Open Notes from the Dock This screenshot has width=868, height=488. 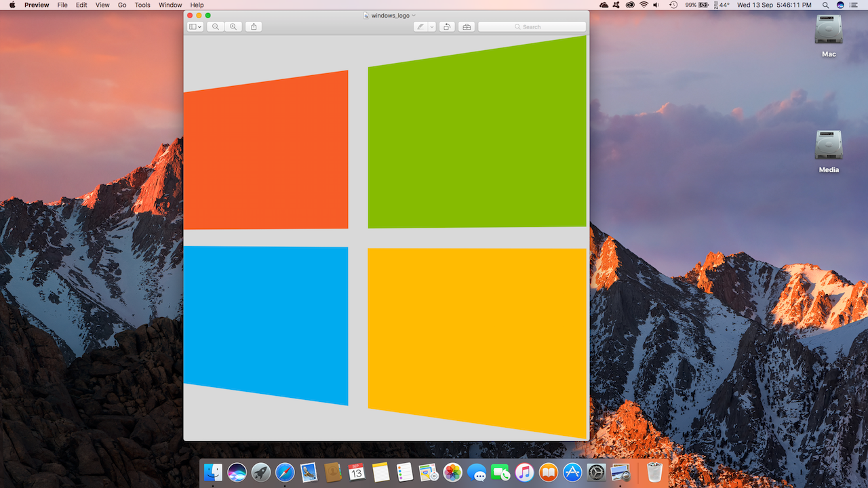pyautogui.click(x=380, y=472)
